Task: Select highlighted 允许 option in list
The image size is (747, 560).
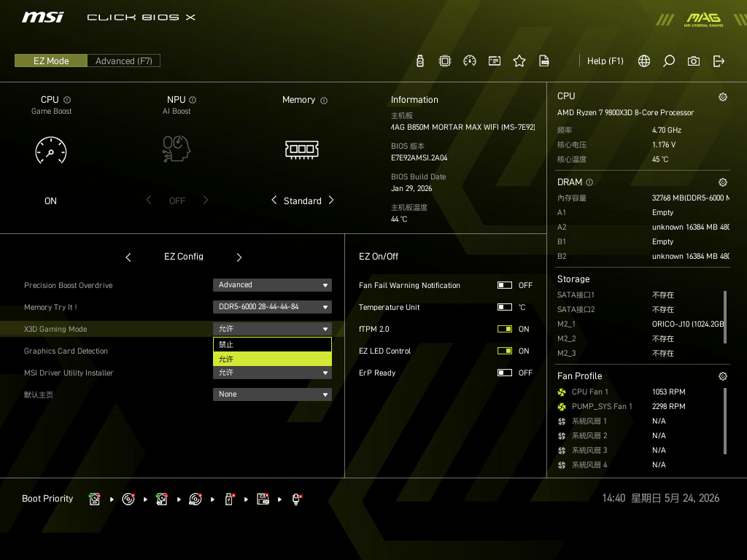Action: 272,359
